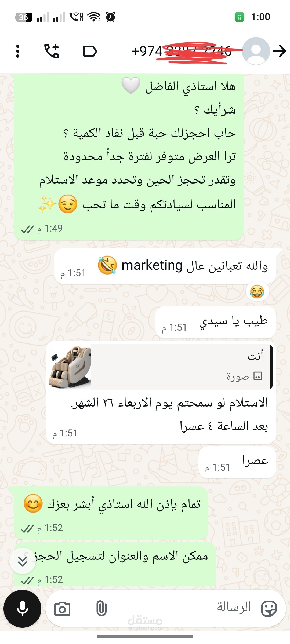Viewport: 290px width, 644px height.
Task: Select the message bubble عصرا
Action: click(x=237, y=462)
